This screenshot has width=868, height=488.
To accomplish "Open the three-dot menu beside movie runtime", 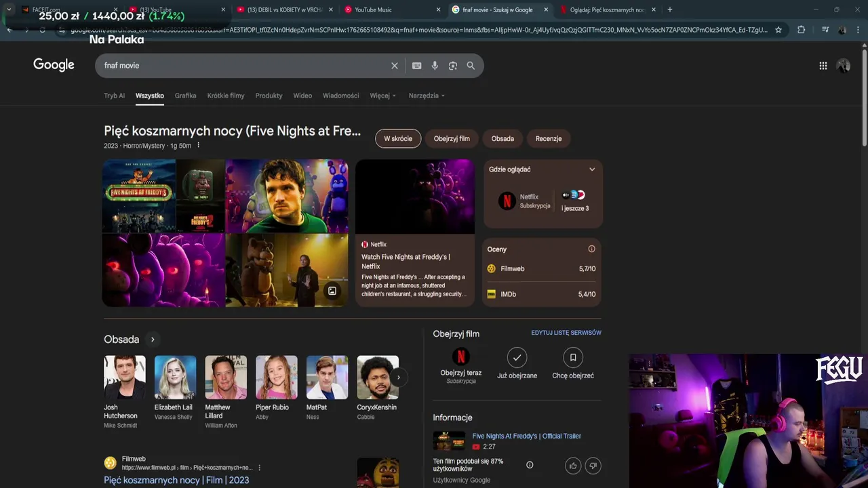I will [198, 146].
